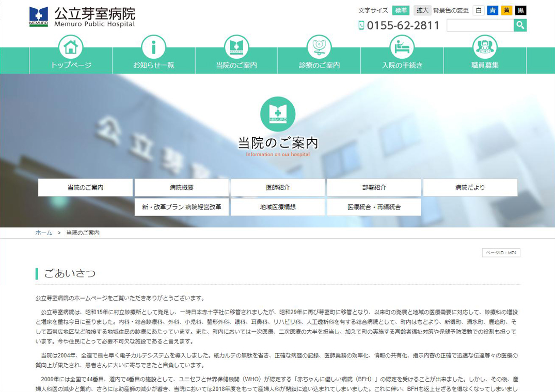
Task: Open the 病院概要 submenu item
Action: coord(182,188)
